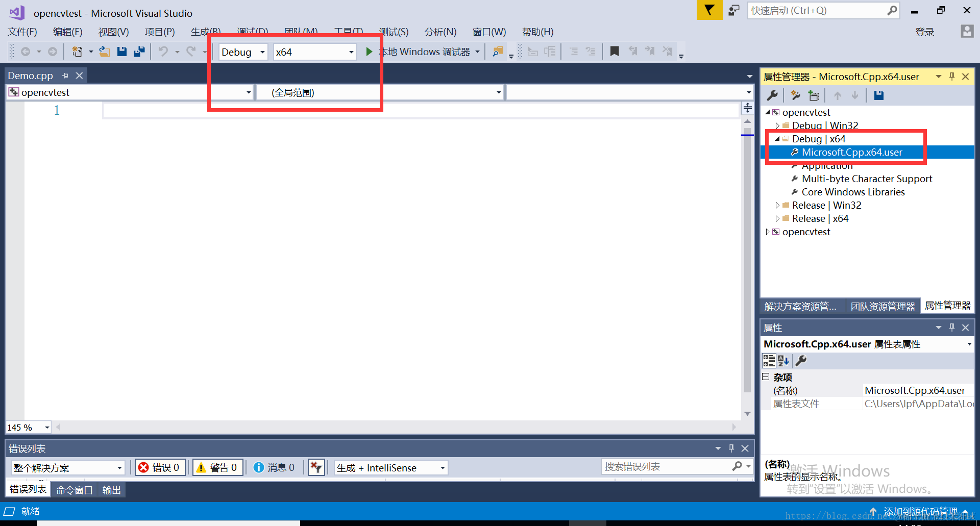Click the account avatar icon at top right
Screen dimensions: 980x526
[967, 32]
